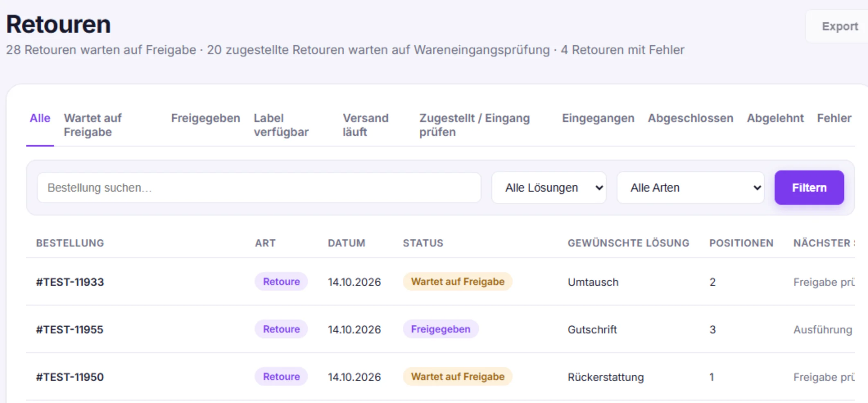Click the Gewünschte Lösung column header
Screen dimensions: 868x403
click(628, 243)
